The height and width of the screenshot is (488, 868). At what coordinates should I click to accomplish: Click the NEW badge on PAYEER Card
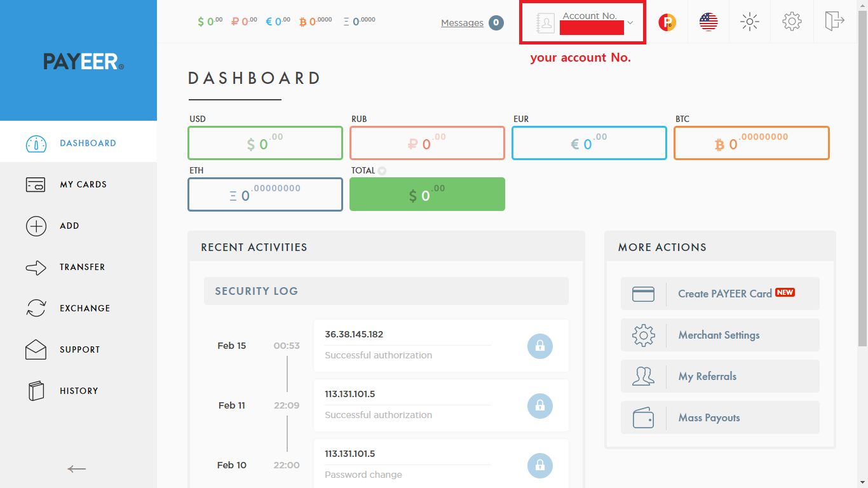(785, 292)
